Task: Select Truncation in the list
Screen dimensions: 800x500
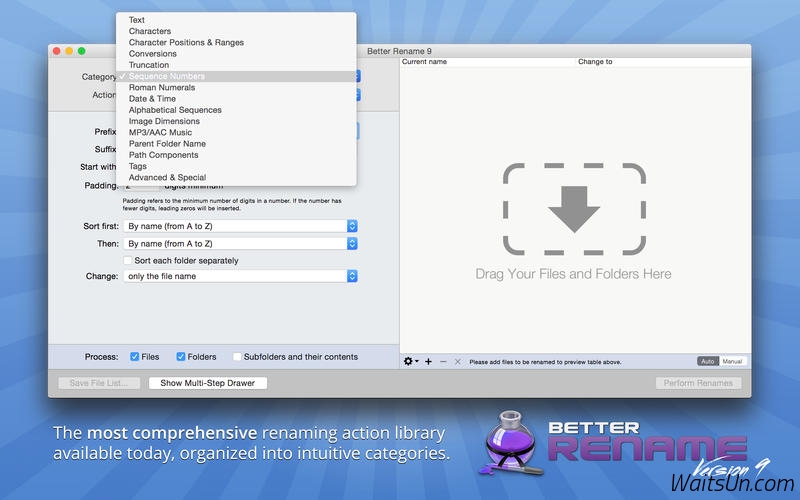Action: coord(236,65)
